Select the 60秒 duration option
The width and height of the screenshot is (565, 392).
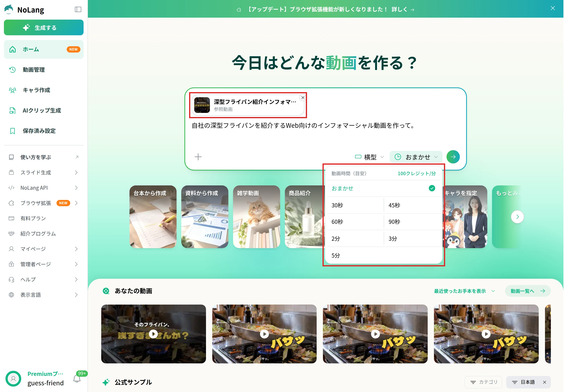pos(355,222)
